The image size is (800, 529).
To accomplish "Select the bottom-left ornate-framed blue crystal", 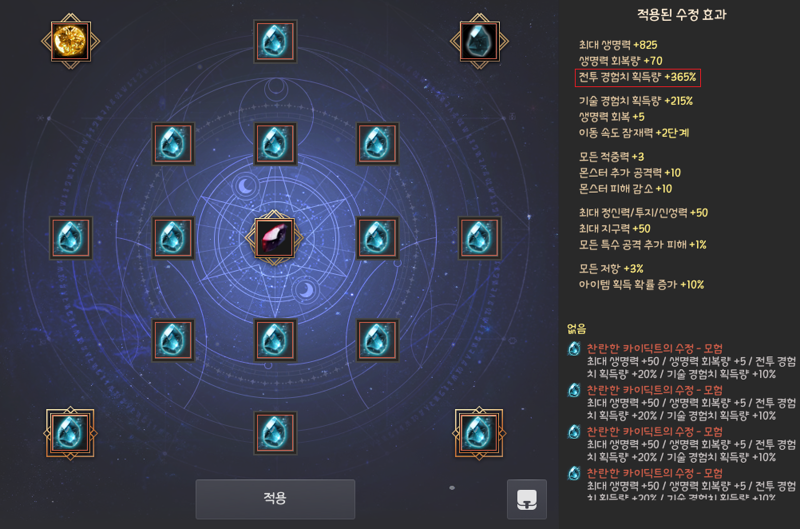I will 70,433.
